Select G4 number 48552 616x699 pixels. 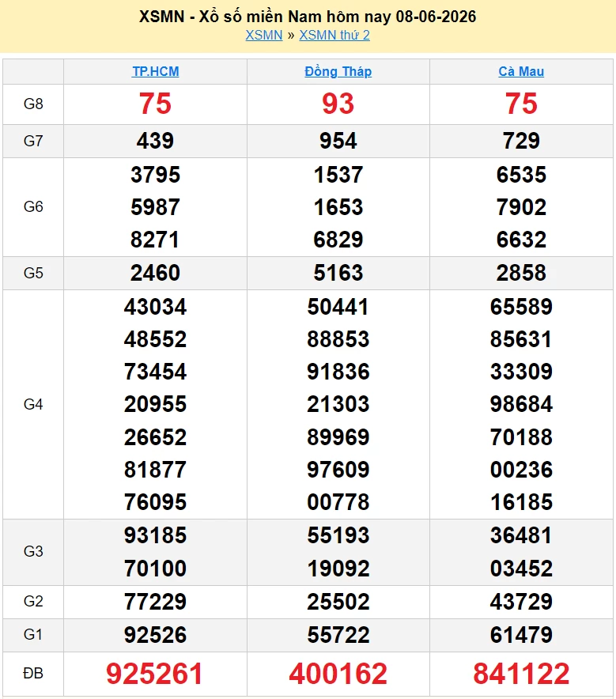pos(155,339)
